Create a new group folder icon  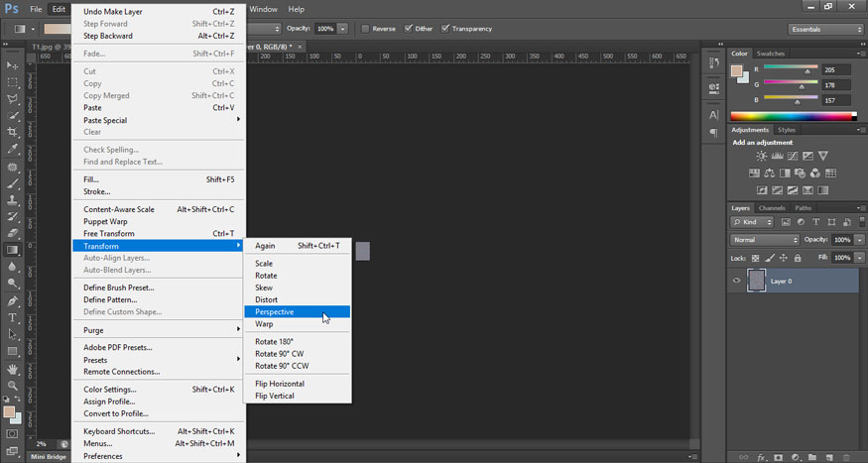811,457
